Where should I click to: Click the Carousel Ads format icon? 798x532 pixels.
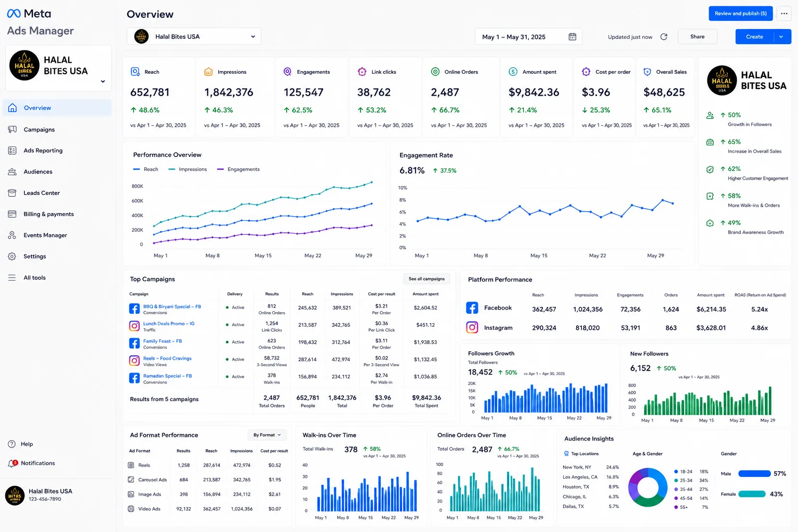(x=131, y=480)
